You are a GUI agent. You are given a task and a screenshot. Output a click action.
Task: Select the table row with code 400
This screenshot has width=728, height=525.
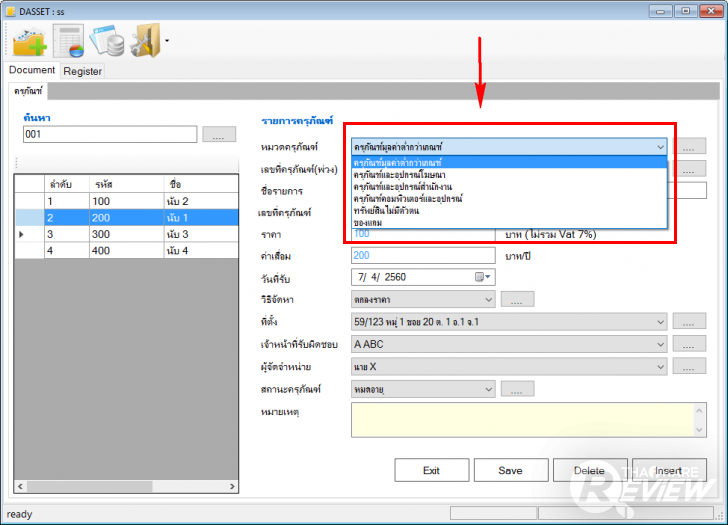(127, 251)
